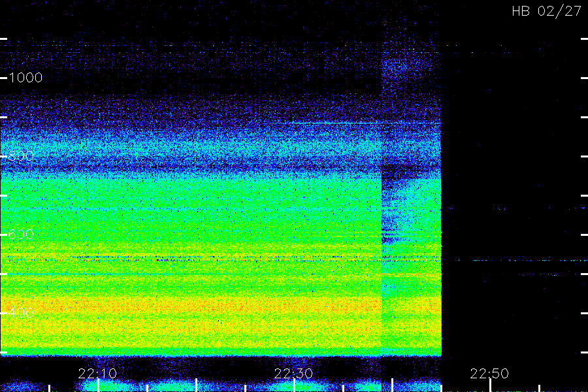Image resolution: width=588 pixels, height=392 pixels.
Task: Click the time tick mark below 22:10
Action: pyautogui.click(x=98, y=385)
